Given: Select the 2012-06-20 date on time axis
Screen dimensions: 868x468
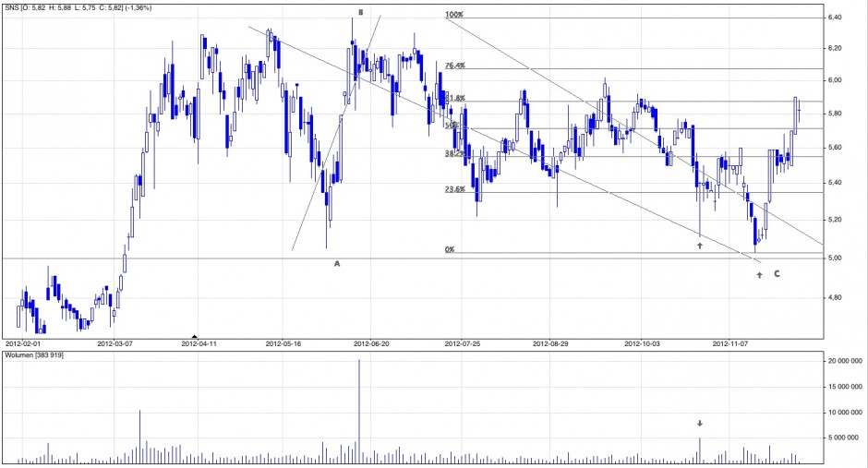Looking at the screenshot, I should point(372,342).
